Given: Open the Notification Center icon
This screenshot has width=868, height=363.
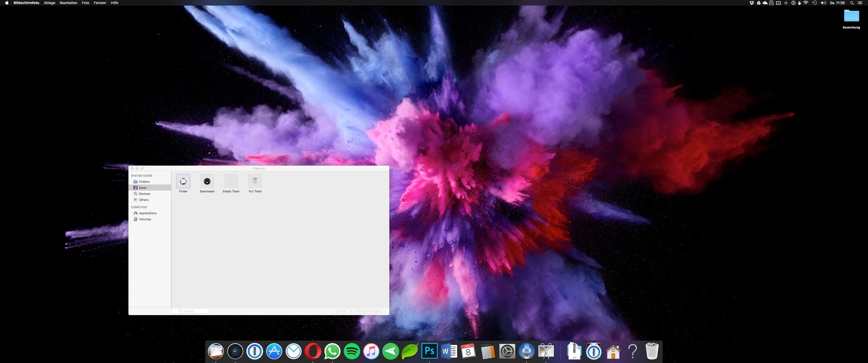Looking at the screenshot, I should pos(860,3).
